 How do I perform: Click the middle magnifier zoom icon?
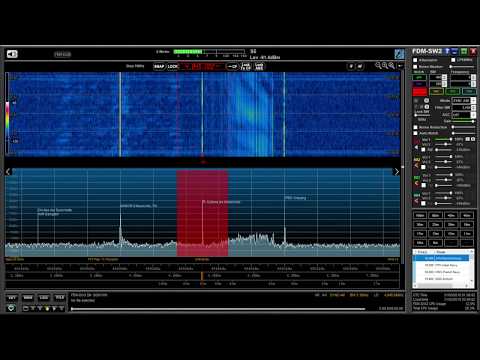(385, 66)
